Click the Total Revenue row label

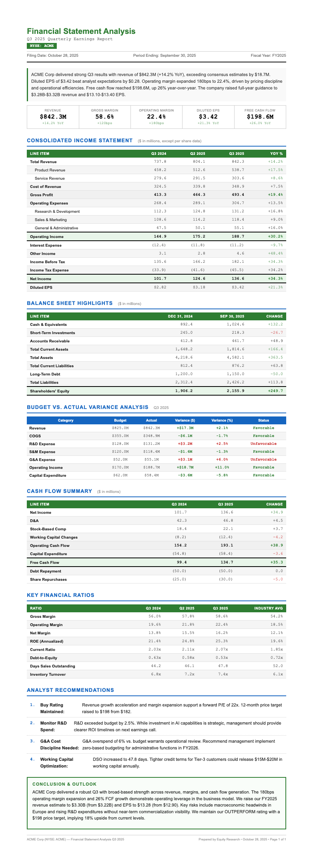43,162
